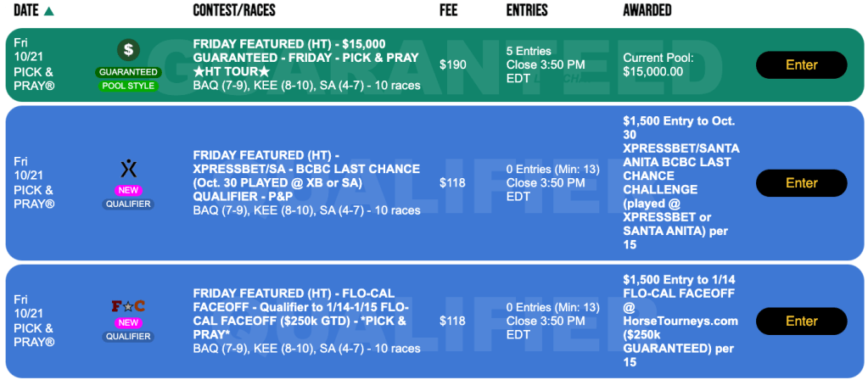Sort by the Fee column header
The height and width of the screenshot is (380, 868).
(x=449, y=11)
